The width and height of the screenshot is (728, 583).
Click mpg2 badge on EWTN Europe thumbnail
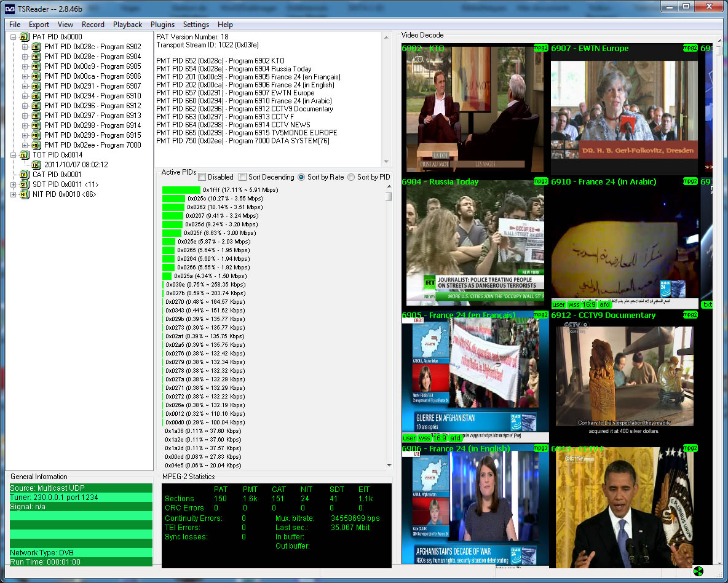pyautogui.click(x=690, y=48)
